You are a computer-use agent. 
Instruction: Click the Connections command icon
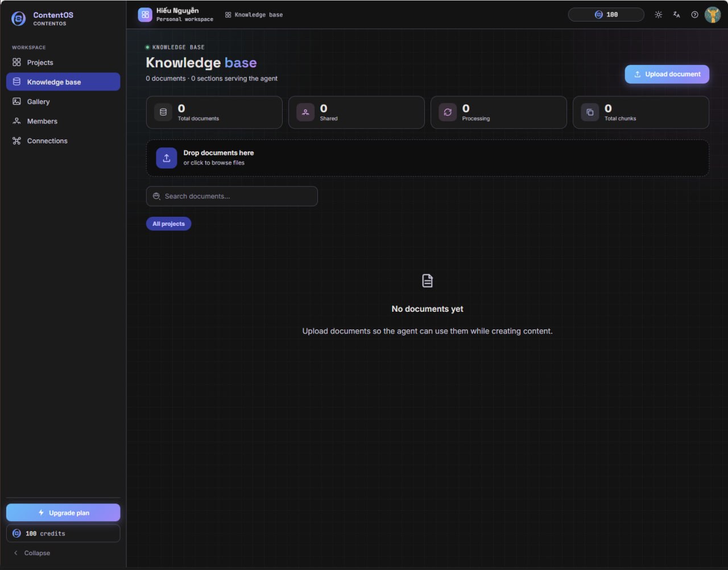16,141
